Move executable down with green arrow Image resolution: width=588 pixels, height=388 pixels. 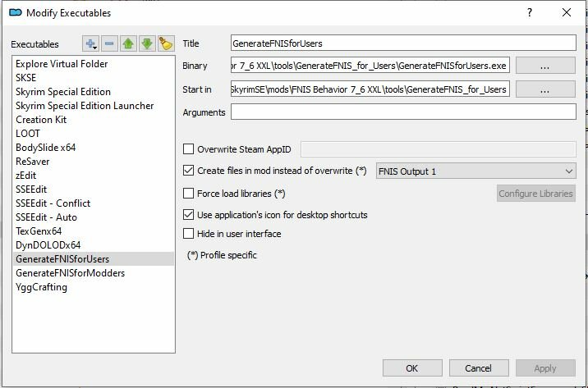coord(147,43)
